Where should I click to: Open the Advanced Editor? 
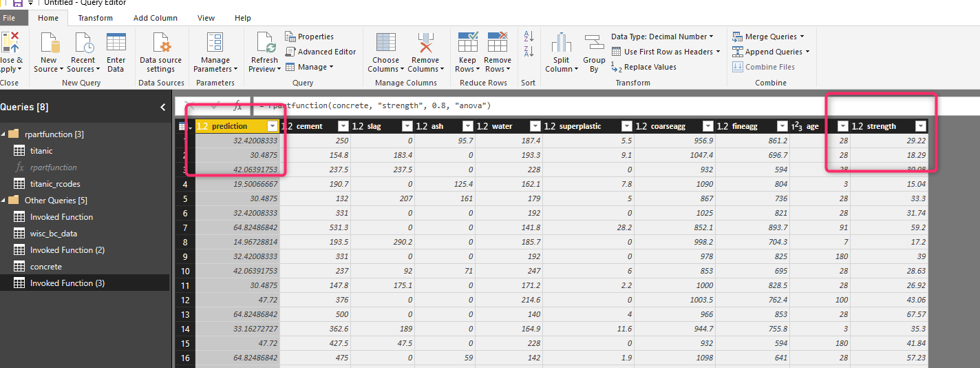point(321,52)
